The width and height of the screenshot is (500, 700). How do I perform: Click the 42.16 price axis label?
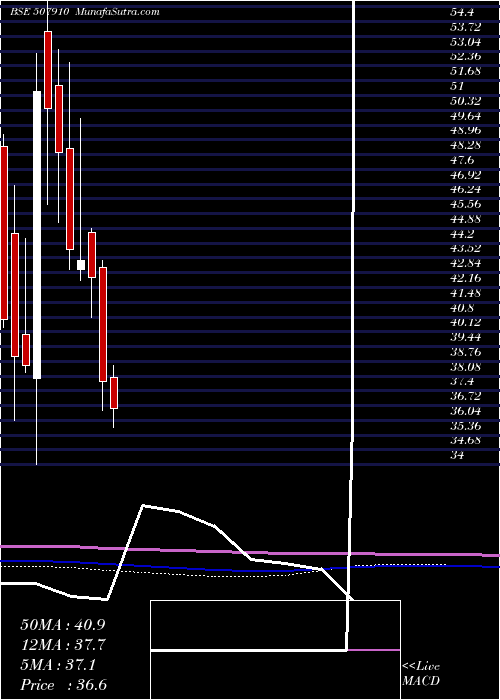tap(465, 278)
